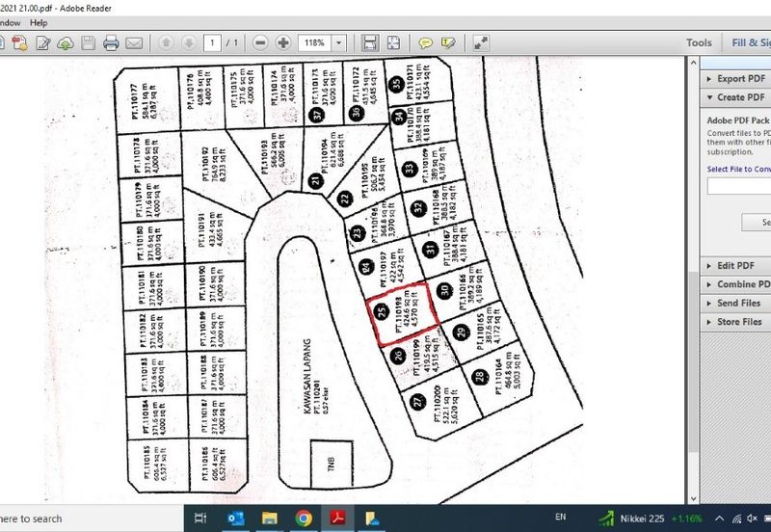Viewport: 771px width, 532px height.
Task: Collapse the Create PDF section
Action: (739, 97)
